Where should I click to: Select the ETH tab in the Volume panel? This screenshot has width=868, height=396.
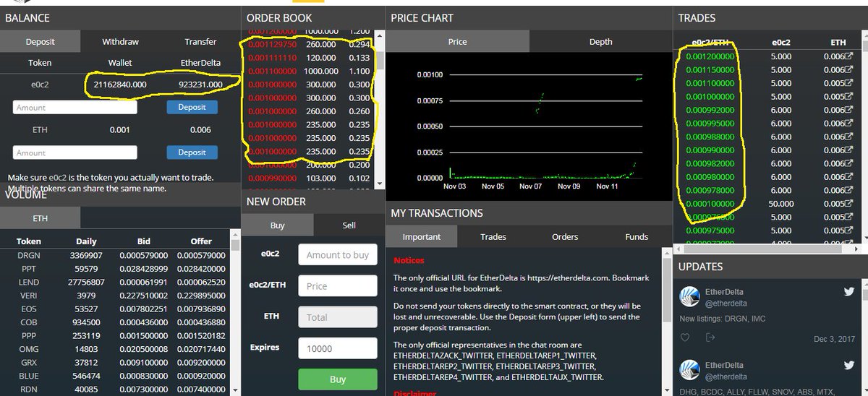41,218
